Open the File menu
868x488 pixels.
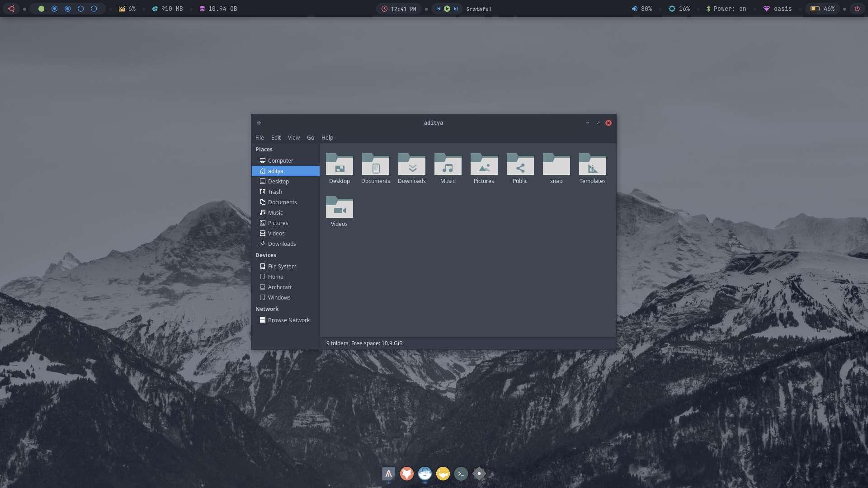(x=259, y=138)
